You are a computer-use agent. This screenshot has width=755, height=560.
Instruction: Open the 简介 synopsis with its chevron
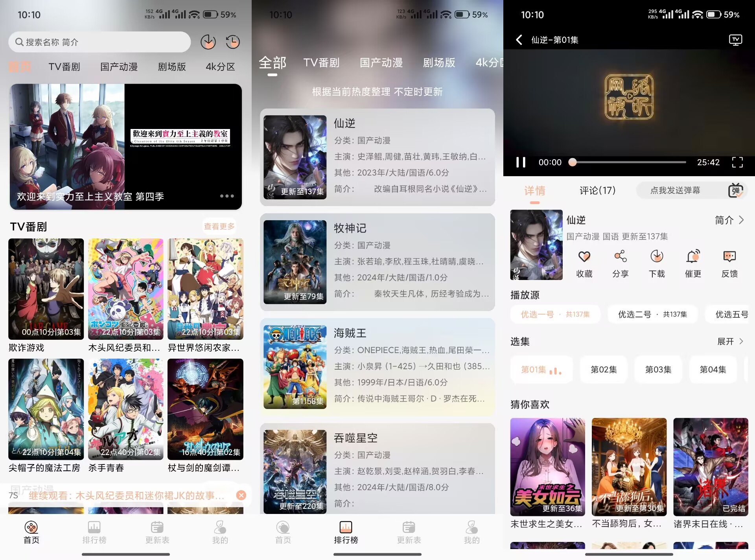[729, 220]
